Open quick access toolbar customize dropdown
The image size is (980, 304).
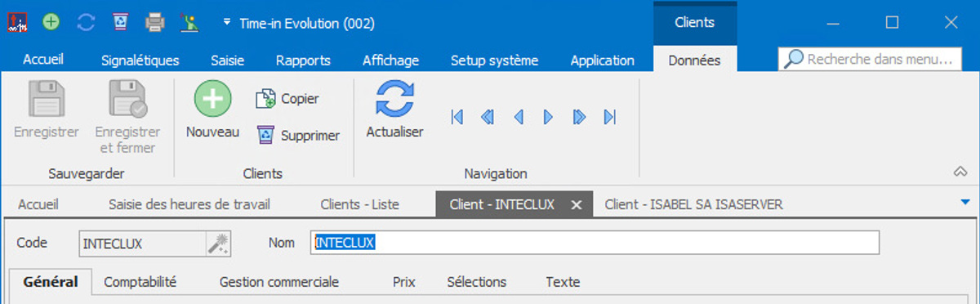227,23
